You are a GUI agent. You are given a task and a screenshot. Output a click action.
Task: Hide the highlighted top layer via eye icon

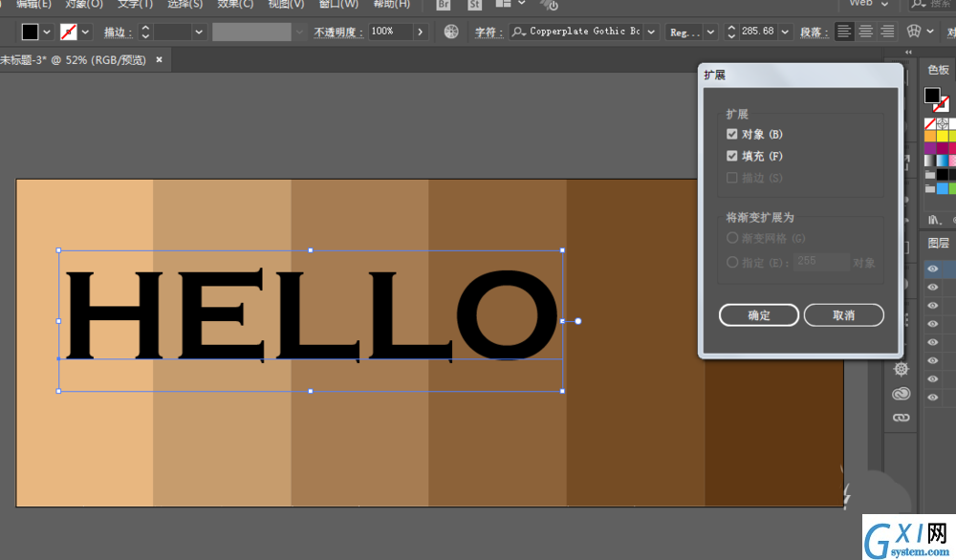click(x=933, y=269)
